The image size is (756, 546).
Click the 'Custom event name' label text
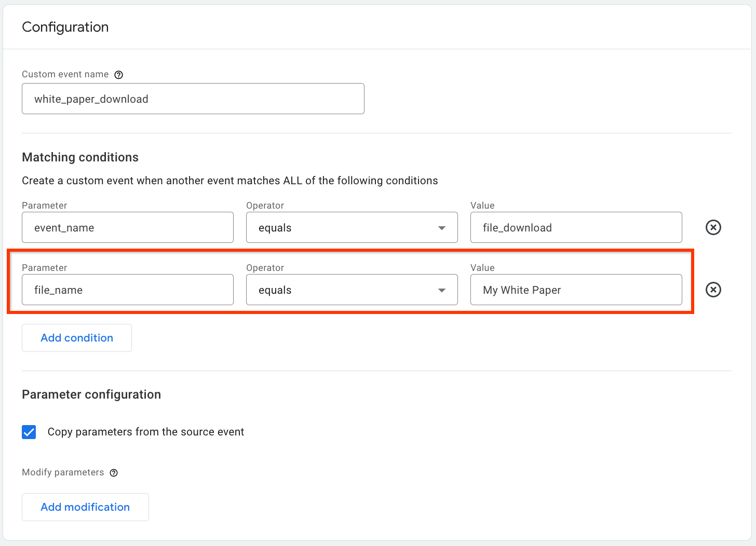tap(65, 74)
